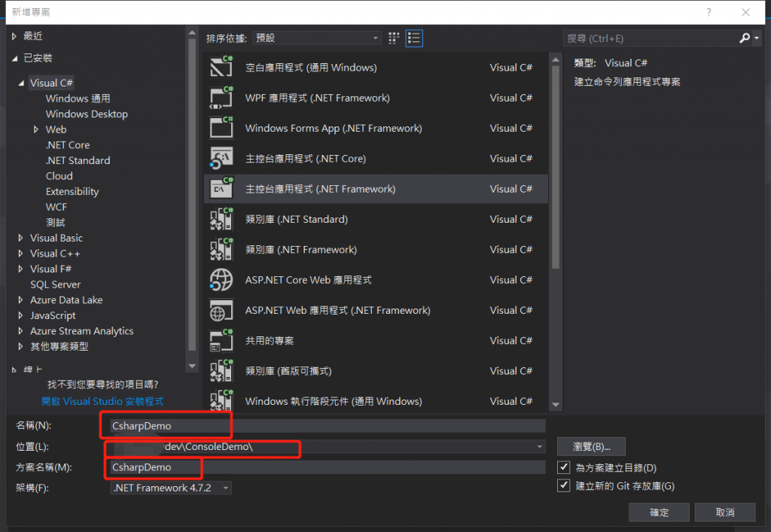The image size is (771, 532).
Task: Click the ASP.NET Core Web 應用程式 globe icon
Action: click(221, 280)
